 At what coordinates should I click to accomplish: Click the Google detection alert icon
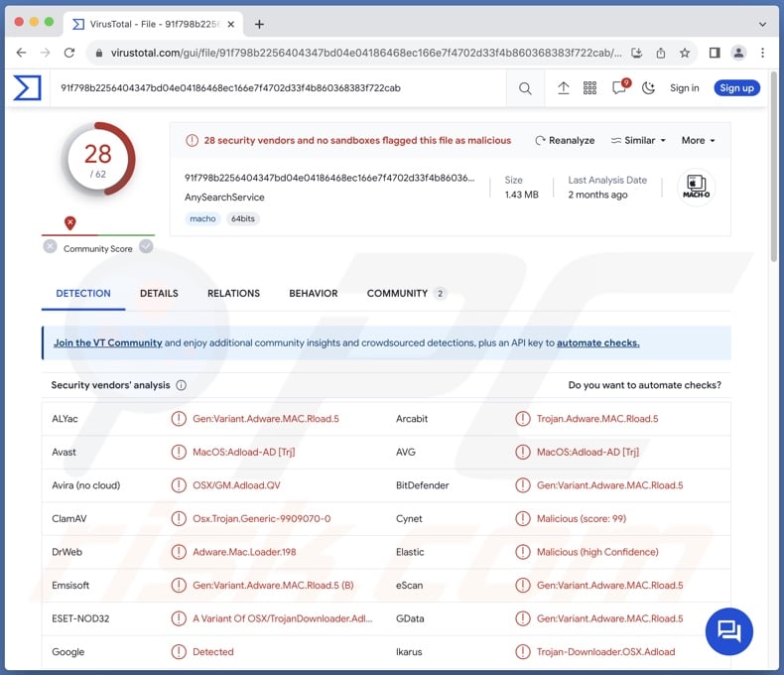[x=179, y=651]
